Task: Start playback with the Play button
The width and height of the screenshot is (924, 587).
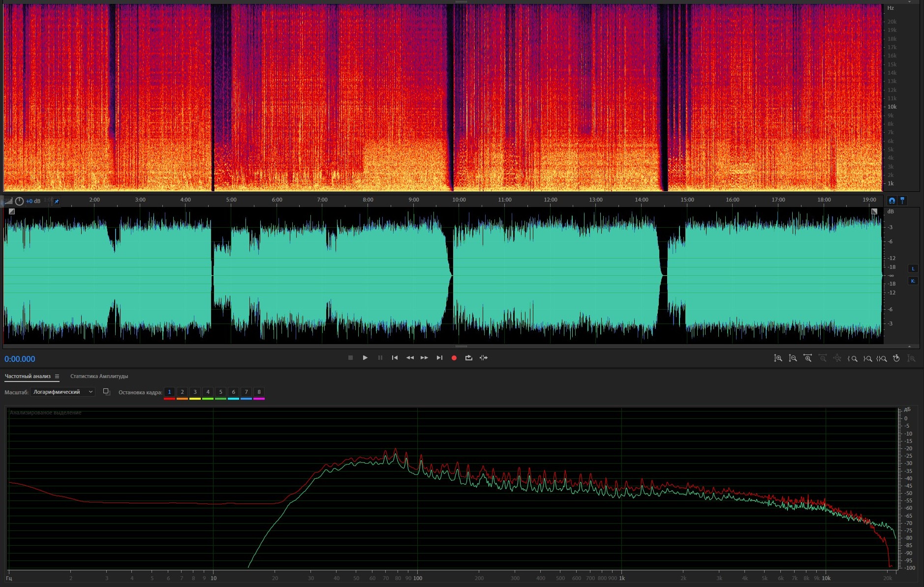Action: [365, 358]
